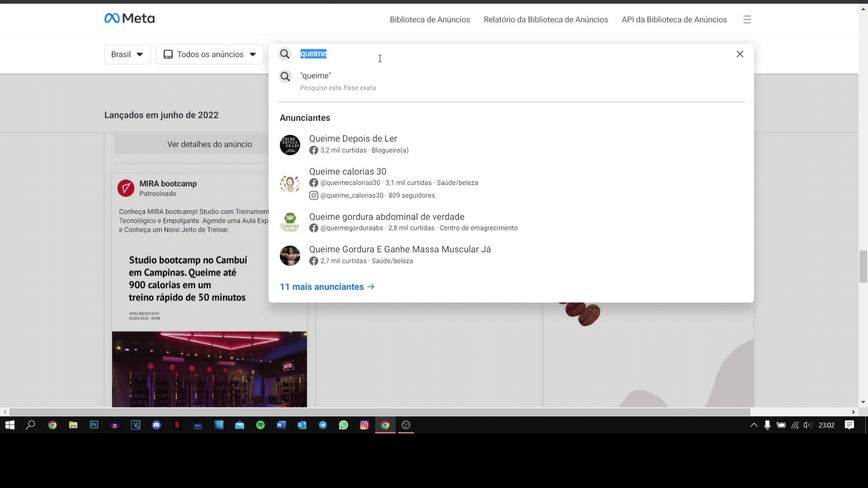Show hidden system tray icons chevron

click(754, 425)
